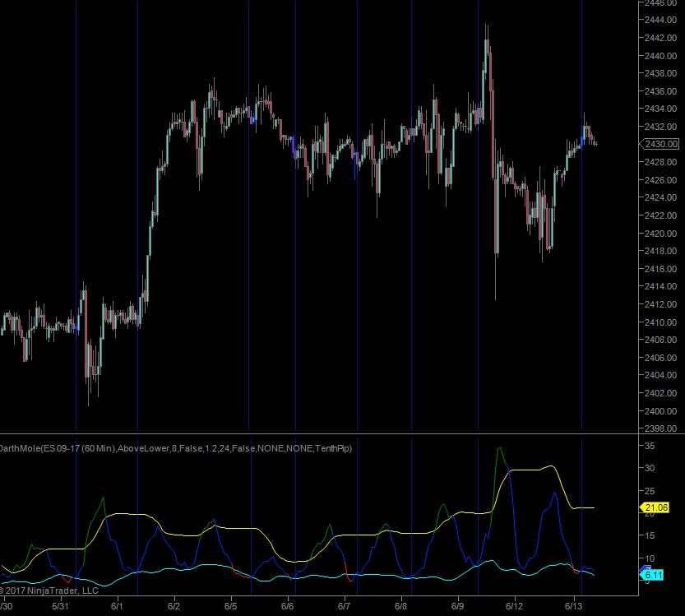Click the NinjaTrader, LLC copyright text
Viewport: 685px width, 616px height.
coord(51,590)
